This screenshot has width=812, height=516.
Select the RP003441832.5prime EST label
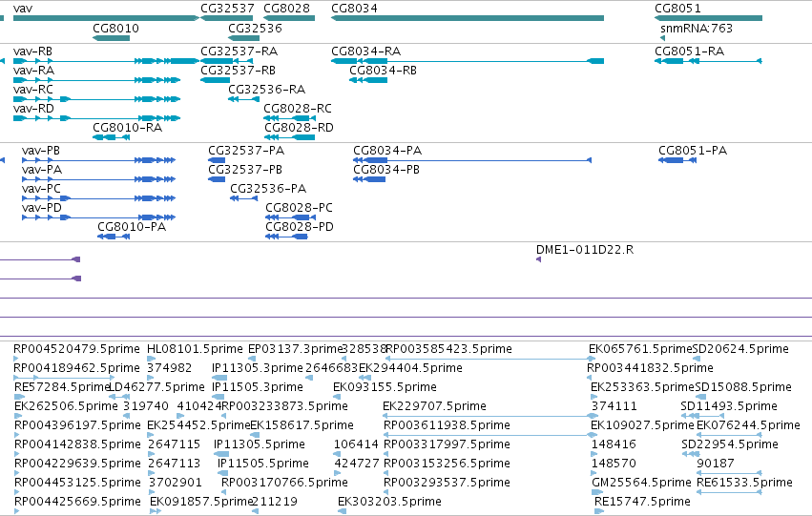pos(650,368)
